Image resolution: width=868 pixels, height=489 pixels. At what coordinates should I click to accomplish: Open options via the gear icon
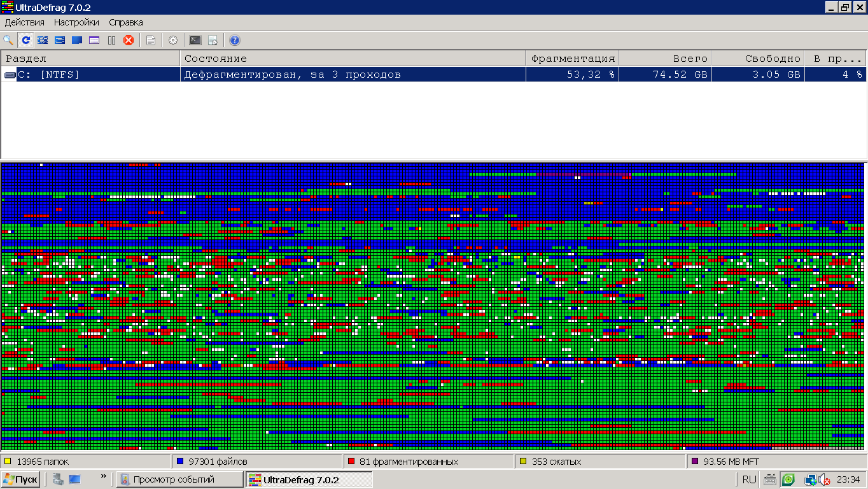tap(173, 40)
